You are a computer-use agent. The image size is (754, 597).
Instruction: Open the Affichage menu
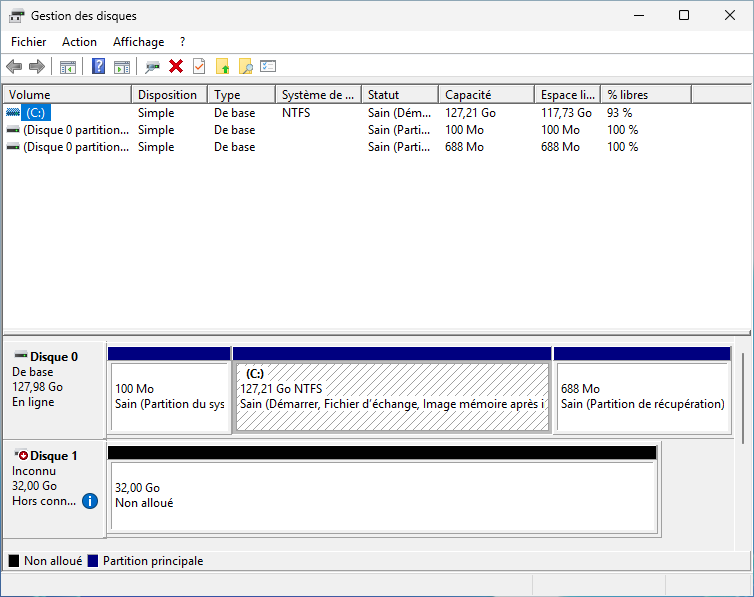click(138, 42)
